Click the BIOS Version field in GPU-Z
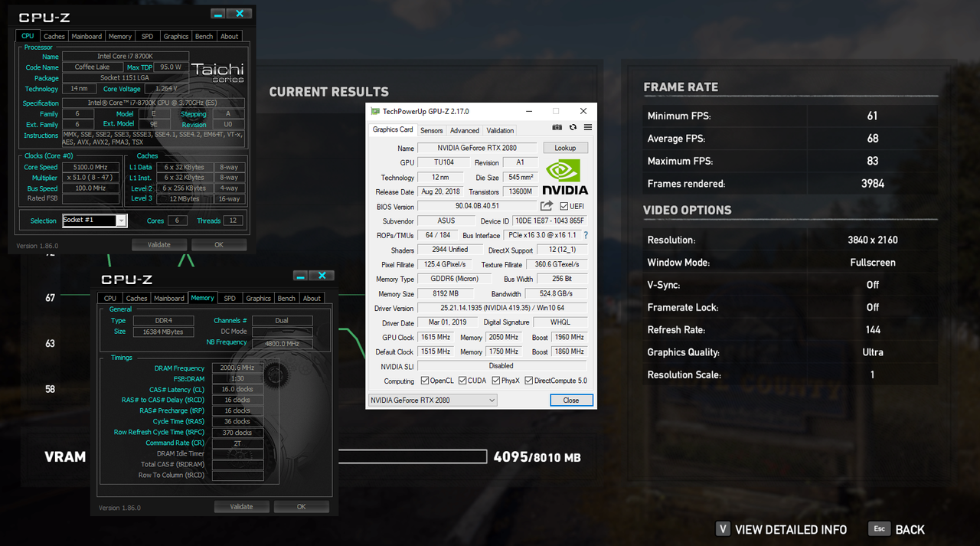Screen dimensions: 980x546 point(477,206)
